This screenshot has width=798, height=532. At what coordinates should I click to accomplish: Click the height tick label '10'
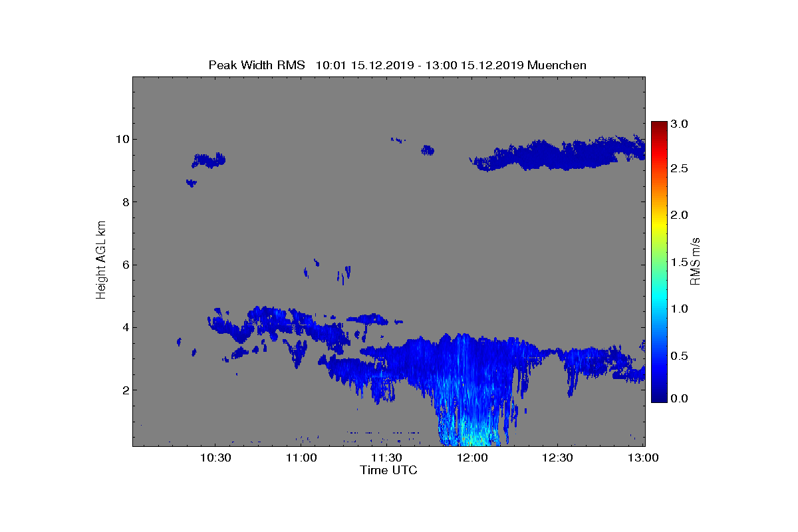pyautogui.click(x=121, y=139)
